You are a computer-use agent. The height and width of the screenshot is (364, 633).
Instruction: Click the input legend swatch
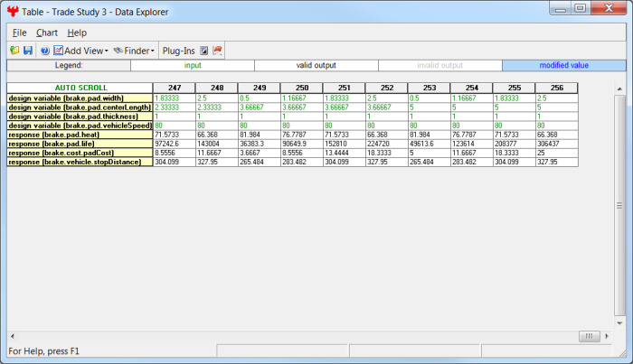(x=193, y=65)
